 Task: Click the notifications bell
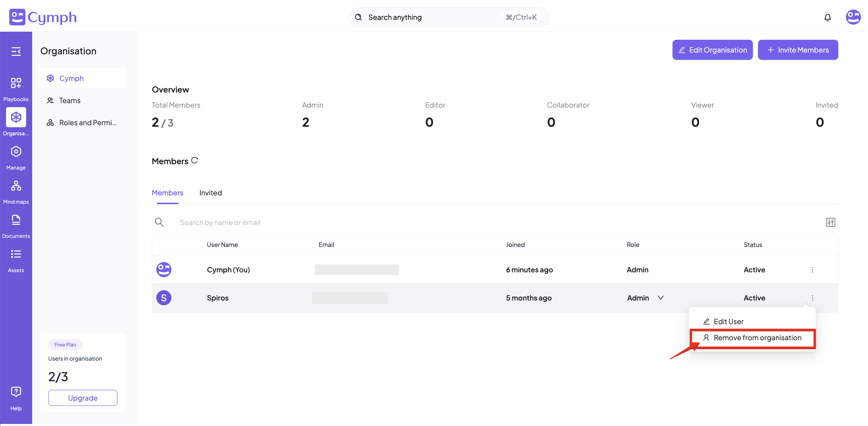pos(827,17)
